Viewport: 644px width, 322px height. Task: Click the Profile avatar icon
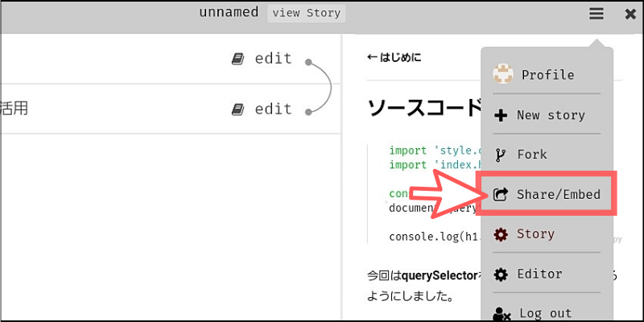pyautogui.click(x=502, y=74)
